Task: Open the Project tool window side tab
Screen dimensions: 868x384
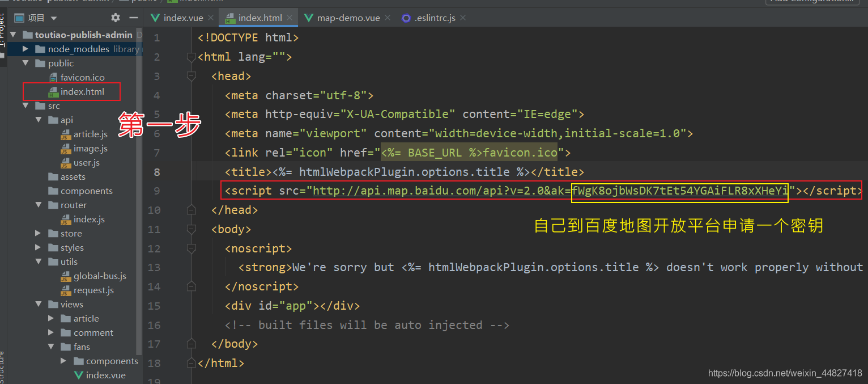Action: click(3, 29)
